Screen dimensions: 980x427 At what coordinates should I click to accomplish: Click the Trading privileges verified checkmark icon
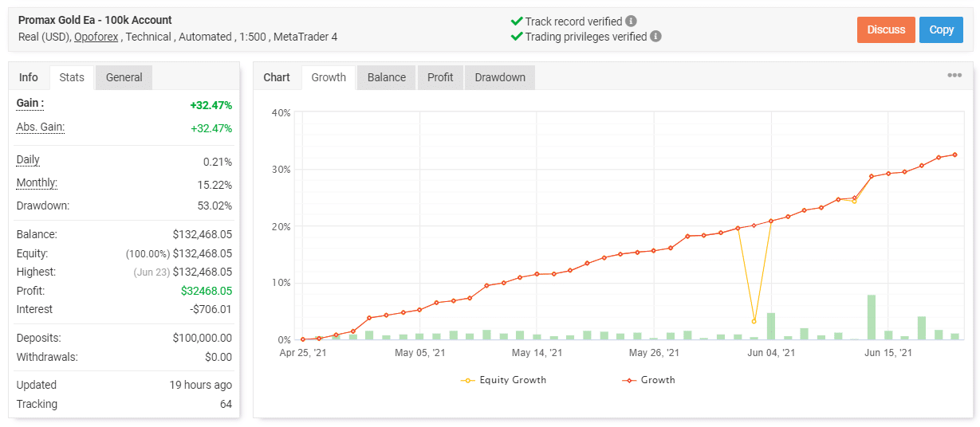click(516, 36)
